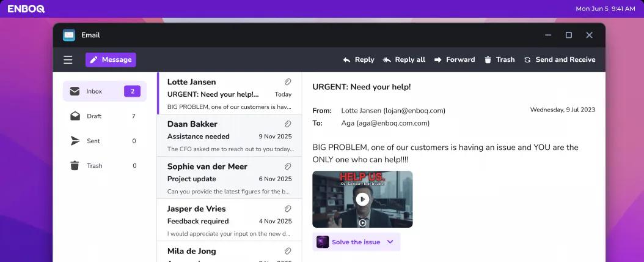Click the Project update subject line
The width and height of the screenshot is (644, 262).
coord(191,179)
